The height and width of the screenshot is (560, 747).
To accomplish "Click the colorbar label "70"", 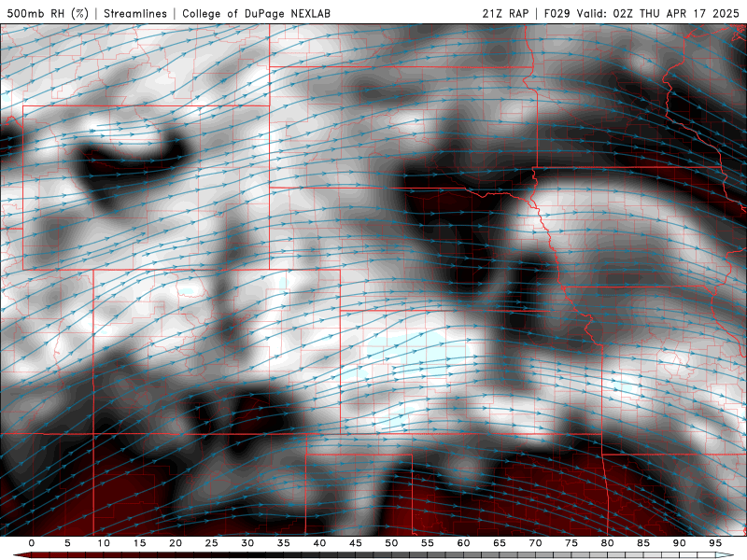I will pyautogui.click(x=535, y=543).
